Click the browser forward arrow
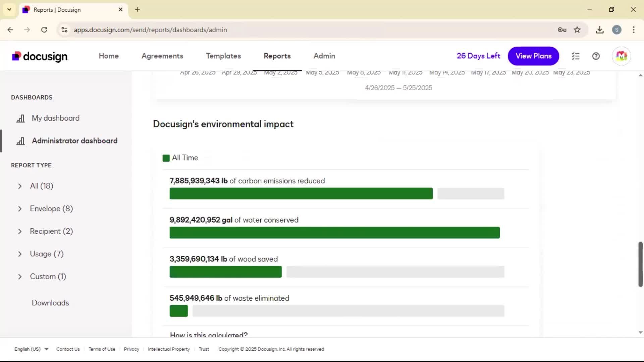The height and width of the screenshot is (362, 644). [x=27, y=30]
